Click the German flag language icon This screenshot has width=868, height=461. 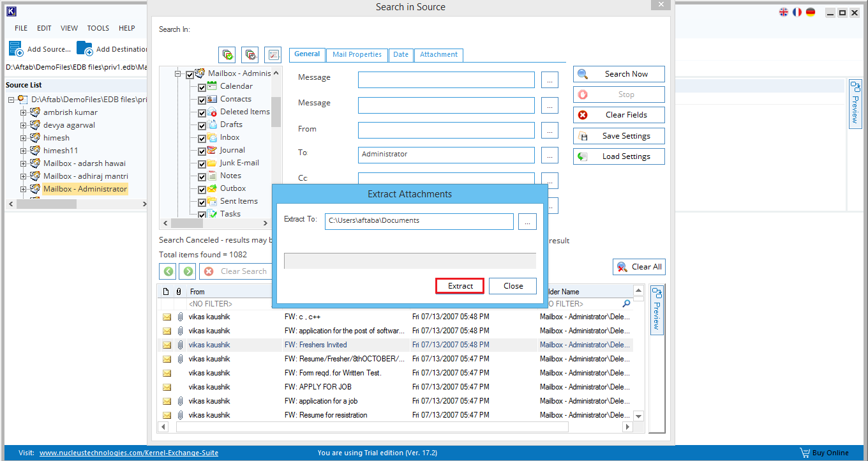tap(811, 12)
